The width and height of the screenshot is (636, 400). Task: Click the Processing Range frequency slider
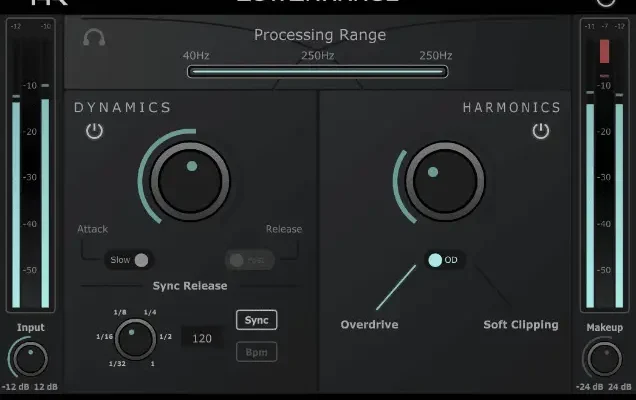click(x=317, y=71)
